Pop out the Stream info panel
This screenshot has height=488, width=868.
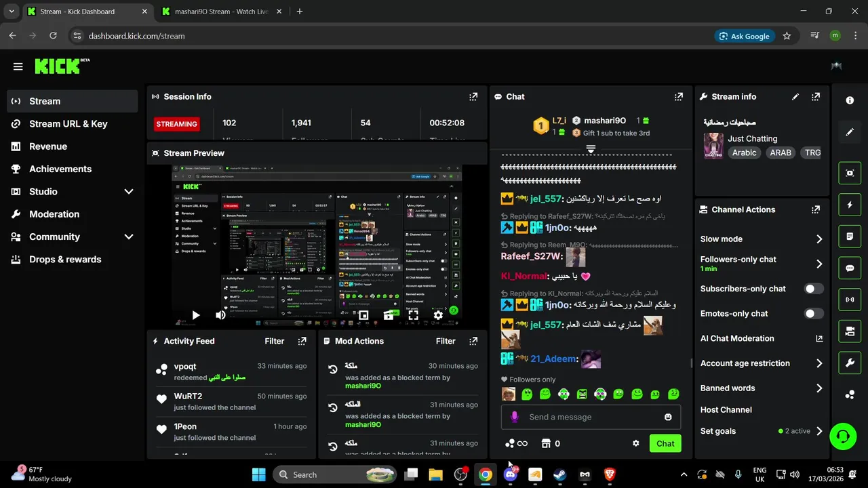(x=816, y=97)
